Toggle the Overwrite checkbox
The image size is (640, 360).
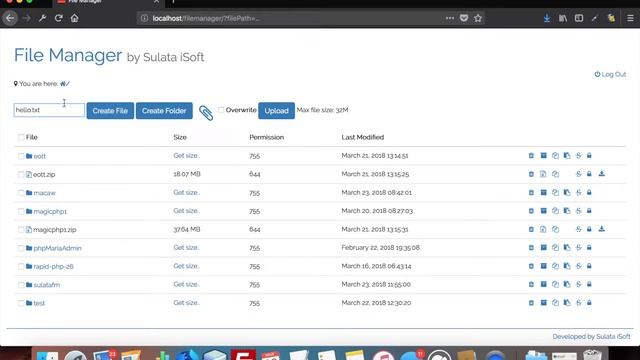tap(221, 110)
